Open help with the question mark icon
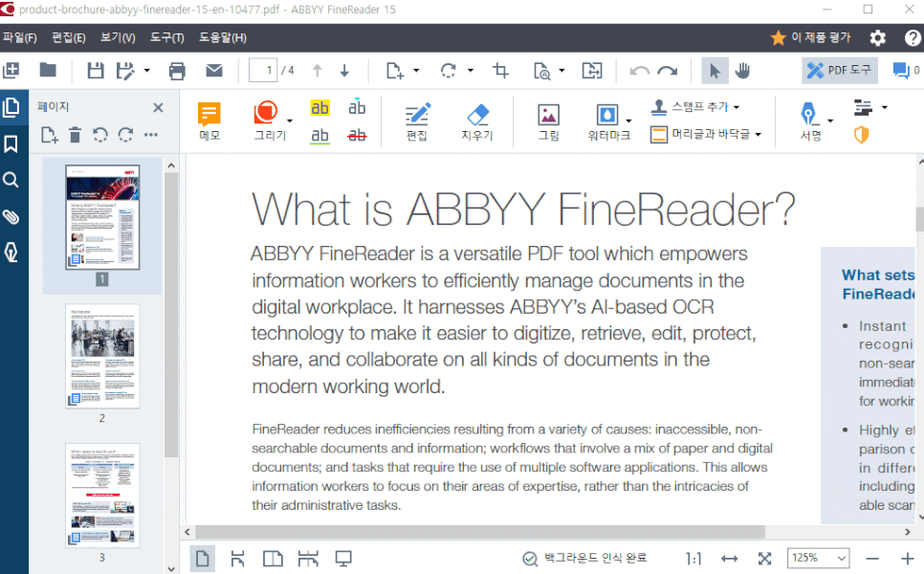The height and width of the screenshot is (574, 924). 913,38
